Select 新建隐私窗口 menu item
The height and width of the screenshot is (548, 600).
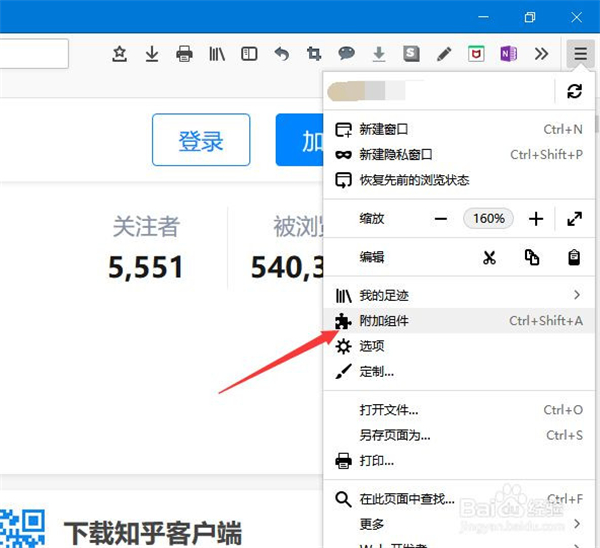tap(459, 155)
